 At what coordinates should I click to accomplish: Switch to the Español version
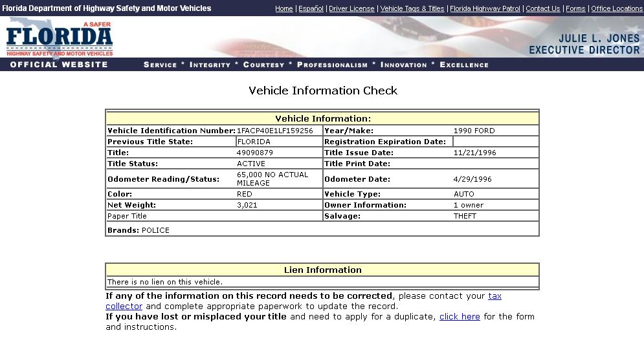pyautogui.click(x=311, y=8)
